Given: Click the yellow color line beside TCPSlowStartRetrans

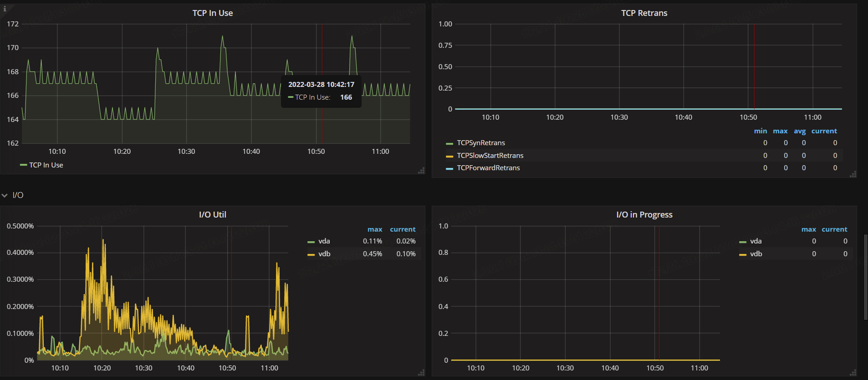Looking at the screenshot, I should tap(449, 156).
